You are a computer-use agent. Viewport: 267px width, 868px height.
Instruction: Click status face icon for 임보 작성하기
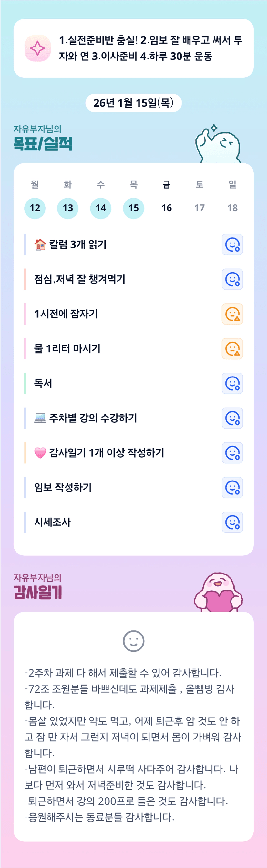point(232,488)
